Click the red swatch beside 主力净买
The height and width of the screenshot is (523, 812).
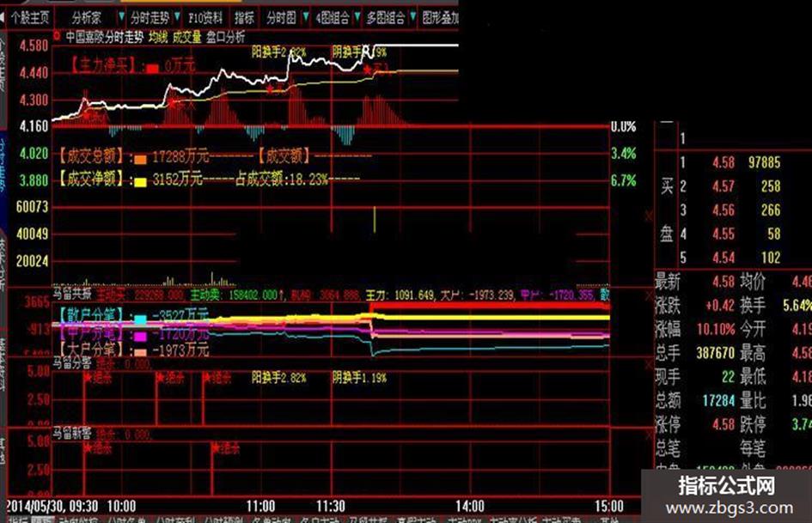[x=153, y=69]
